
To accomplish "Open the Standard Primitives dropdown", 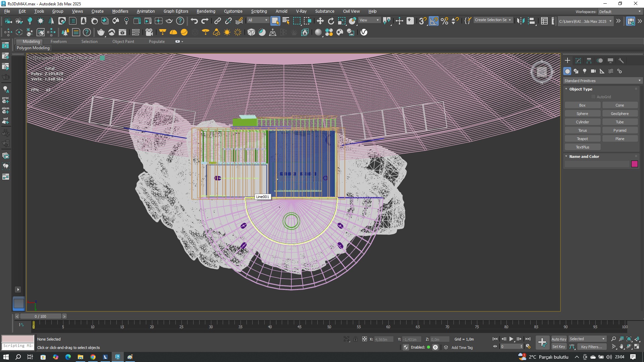I will coord(602,81).
